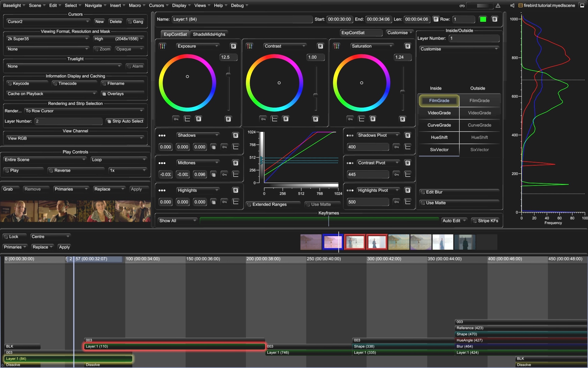Click the green color swatch beside Row field

point(483,19)
